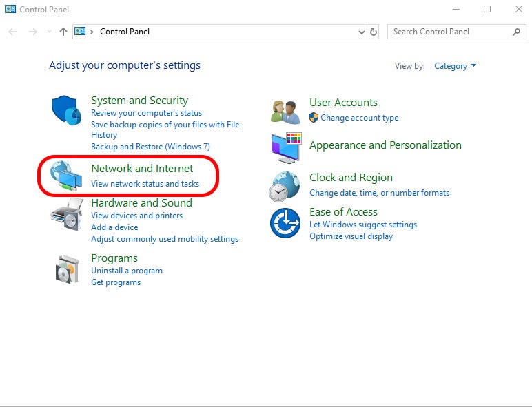The width and height of the screenshot is (532, 407).
Task: Expand the chevron before Control Panel breadcrumb
Action: click(x=92, y=32)
